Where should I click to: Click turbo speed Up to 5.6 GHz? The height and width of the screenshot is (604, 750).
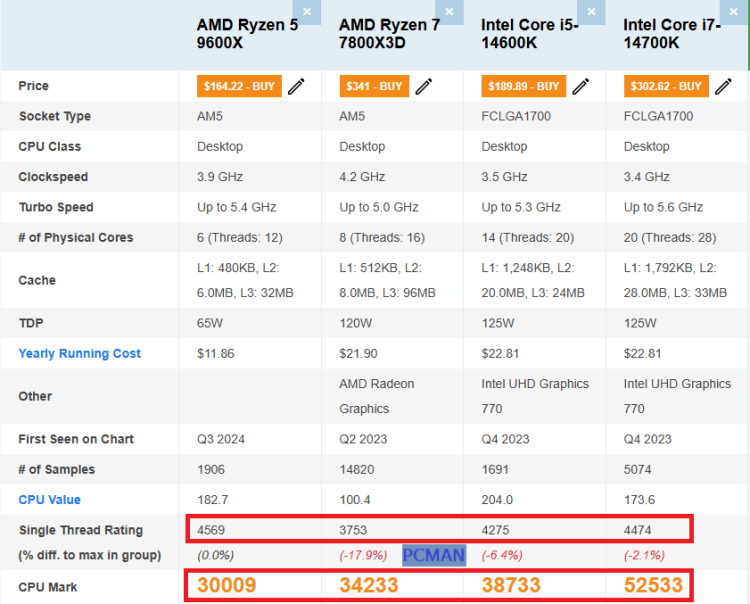pos(663,207)
